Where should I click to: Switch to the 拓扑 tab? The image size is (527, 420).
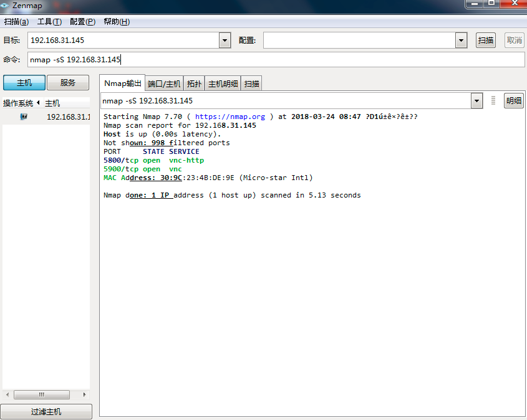click(x=194, y=84)
